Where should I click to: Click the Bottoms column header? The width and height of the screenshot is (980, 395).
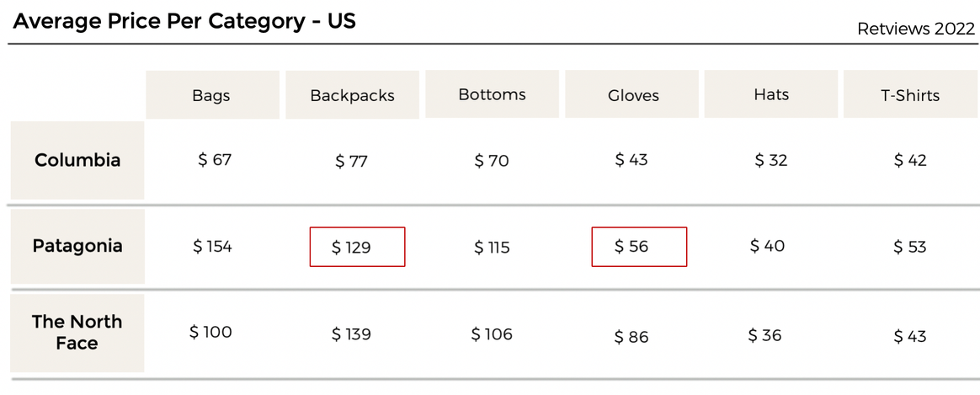492,93
